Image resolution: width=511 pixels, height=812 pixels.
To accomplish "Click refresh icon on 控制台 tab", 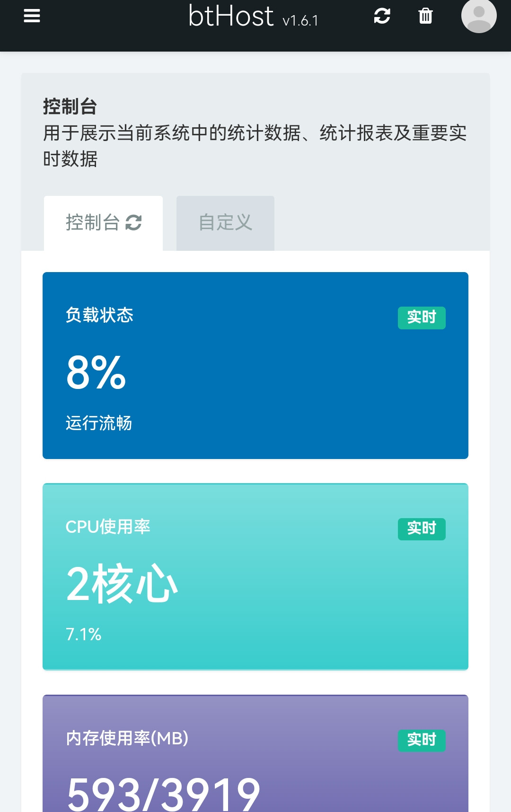I will click(x=133, y=222).
